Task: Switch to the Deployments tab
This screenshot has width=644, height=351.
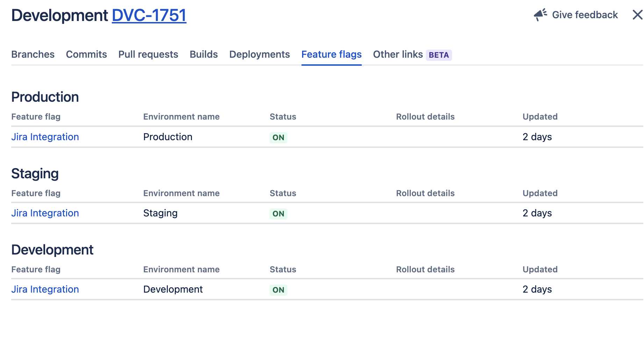Action: tap(259, 55)
